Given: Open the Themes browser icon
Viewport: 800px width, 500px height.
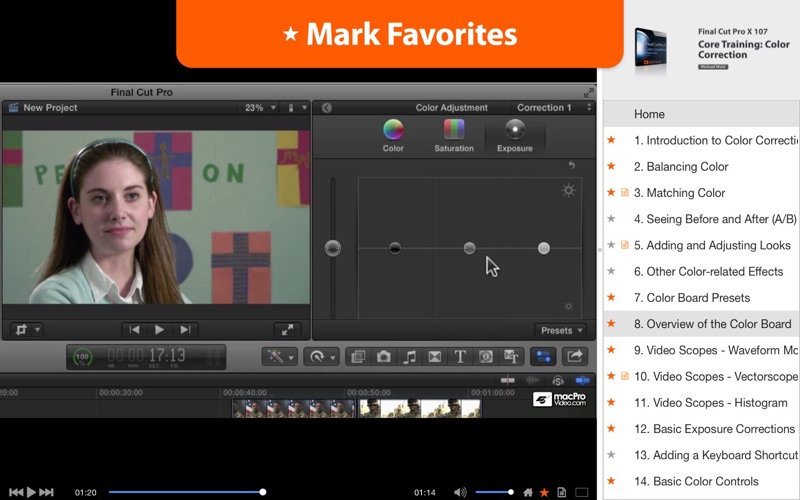Looking at the screenshot, I should pyautogui.click(x=511, y=357).
